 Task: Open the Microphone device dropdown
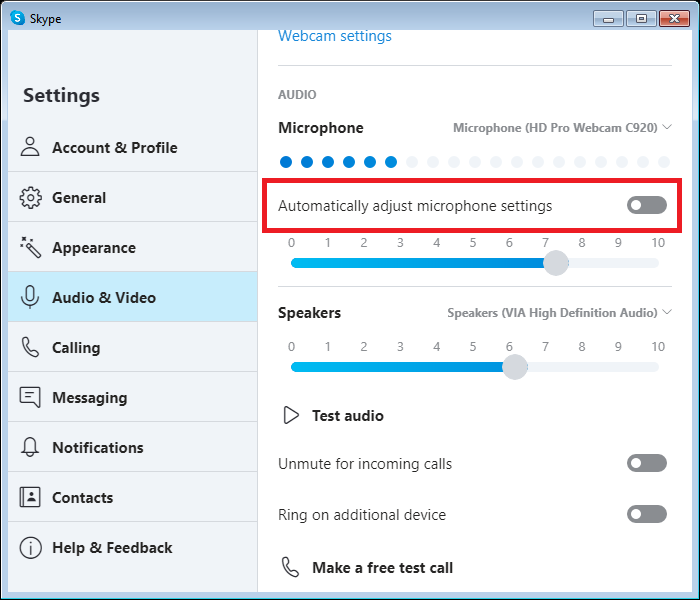562,128
